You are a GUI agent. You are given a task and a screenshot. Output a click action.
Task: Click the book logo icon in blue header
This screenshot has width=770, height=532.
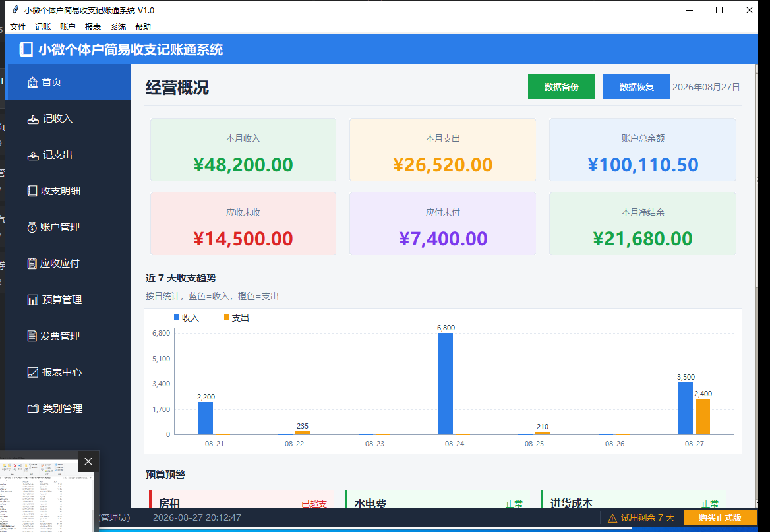point(26,49)
